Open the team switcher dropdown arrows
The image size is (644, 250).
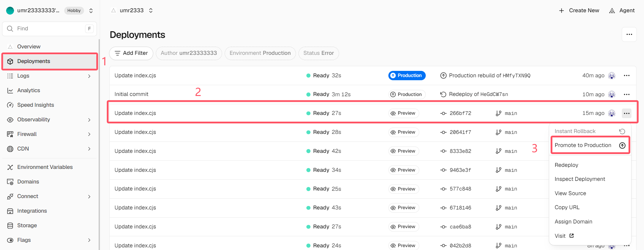pyautogui.click(x=91, y=11)
